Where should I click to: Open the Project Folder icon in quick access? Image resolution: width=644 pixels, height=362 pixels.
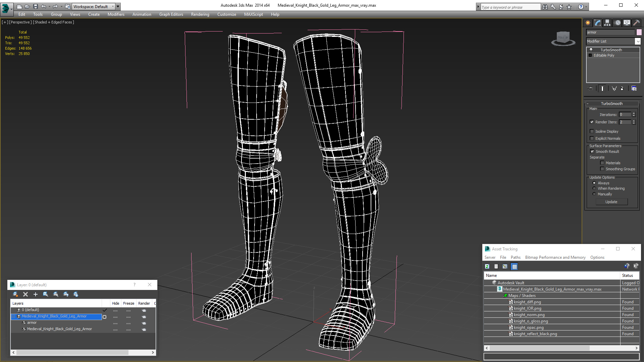(x=67, y=6)
